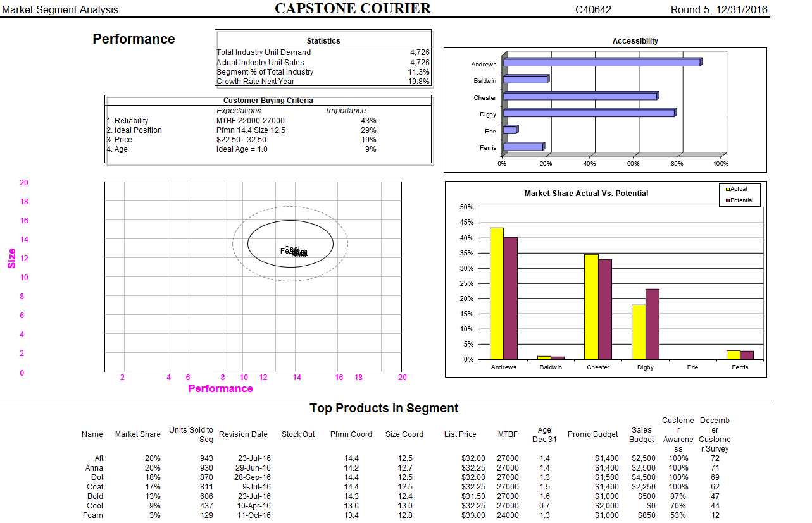Click the Round 5, 12/31/2016 text
Screen dimensions: 812x523
719,9
